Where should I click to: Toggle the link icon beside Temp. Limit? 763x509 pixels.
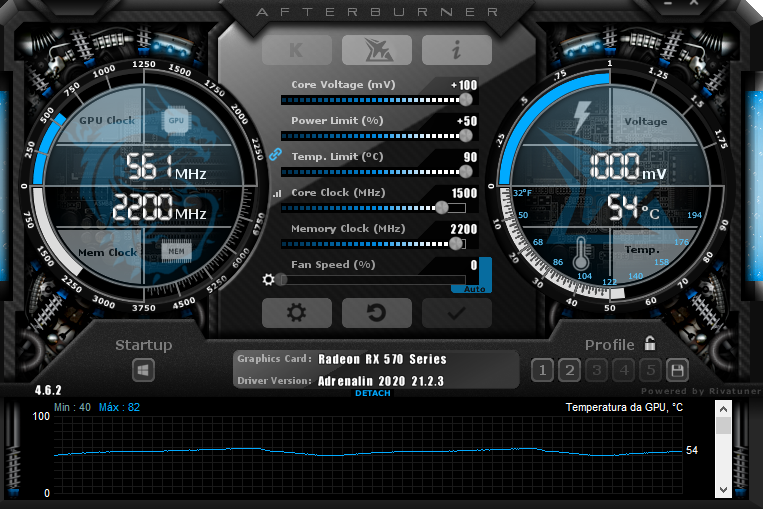click(x=275, y=154)
